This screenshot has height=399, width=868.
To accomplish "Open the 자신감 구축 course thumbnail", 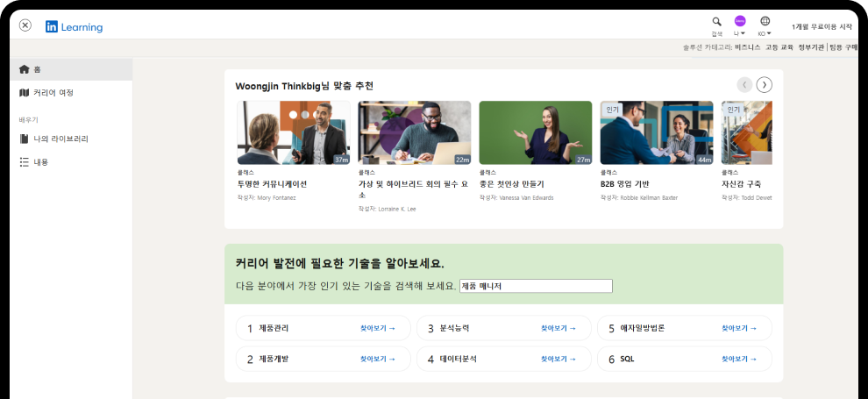I will (x=747, y=132).
